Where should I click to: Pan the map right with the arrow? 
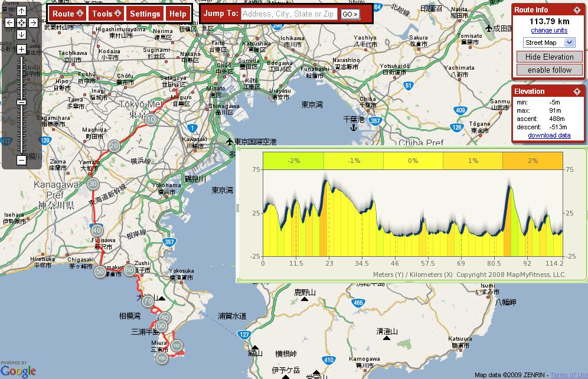tap(33, 22)
